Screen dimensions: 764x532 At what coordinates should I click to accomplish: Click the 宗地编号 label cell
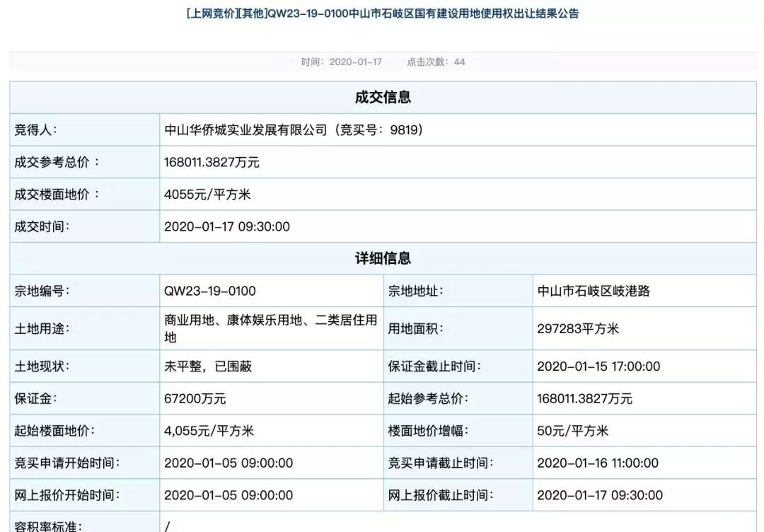42,291
